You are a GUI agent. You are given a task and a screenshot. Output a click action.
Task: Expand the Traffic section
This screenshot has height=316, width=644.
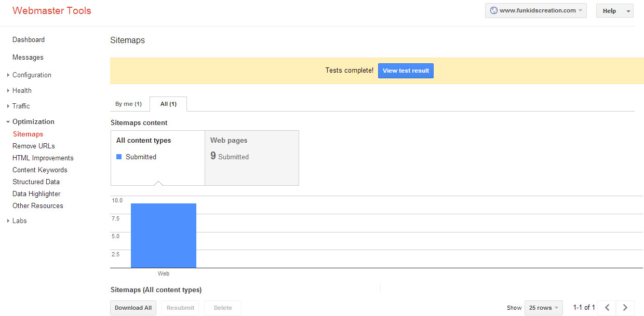coord(21,106)
